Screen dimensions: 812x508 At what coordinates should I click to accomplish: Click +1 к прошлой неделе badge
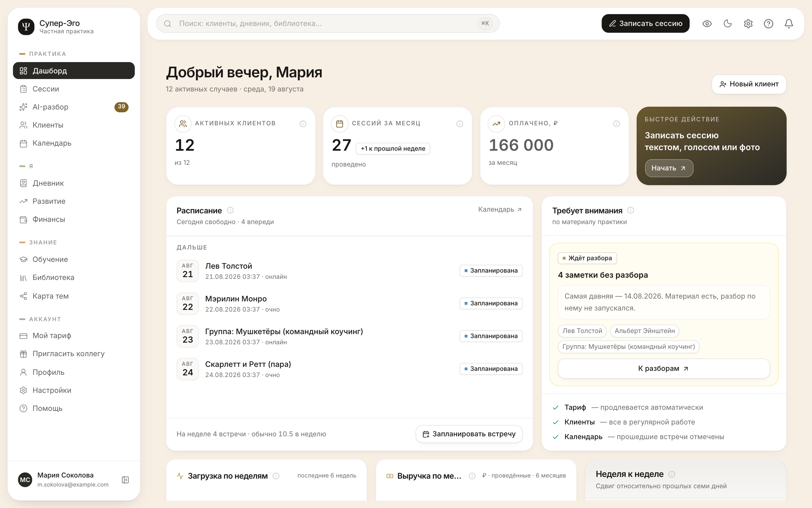tap(392, 148)
